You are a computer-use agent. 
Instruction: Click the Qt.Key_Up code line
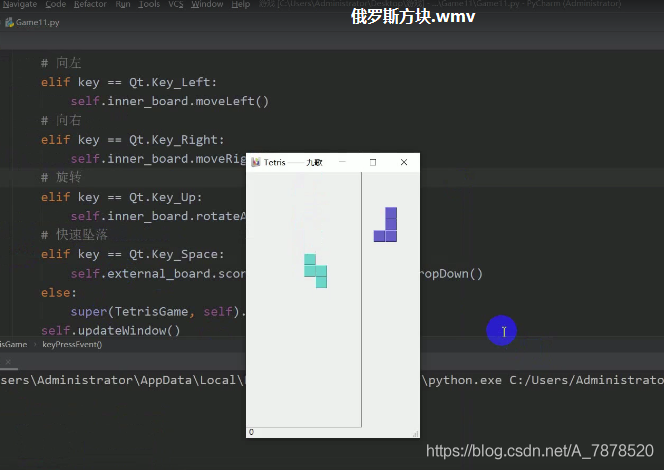coord(122,197)
